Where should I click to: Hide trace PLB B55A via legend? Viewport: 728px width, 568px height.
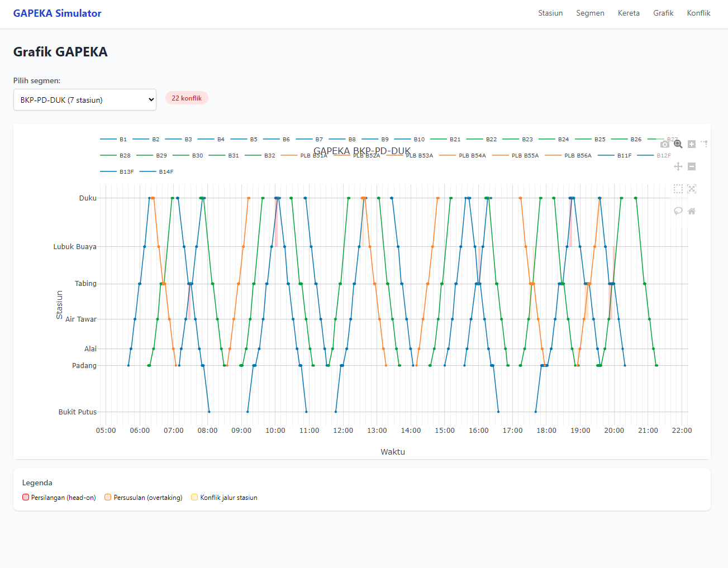coord(516,155)
